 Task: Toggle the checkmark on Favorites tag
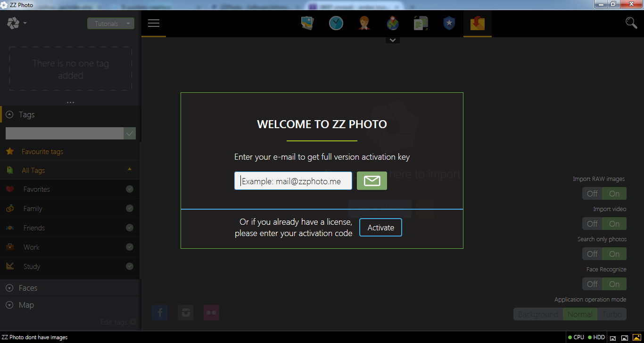pos(130,189)
